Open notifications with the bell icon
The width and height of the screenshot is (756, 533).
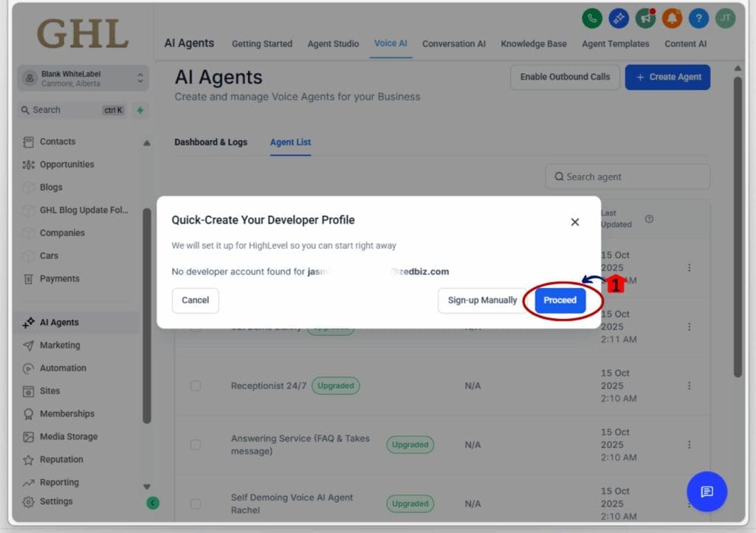click(672, 18)
